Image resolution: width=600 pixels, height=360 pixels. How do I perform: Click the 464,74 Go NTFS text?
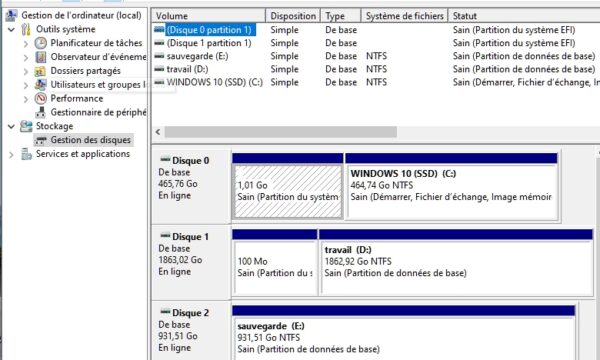point(382,185)
